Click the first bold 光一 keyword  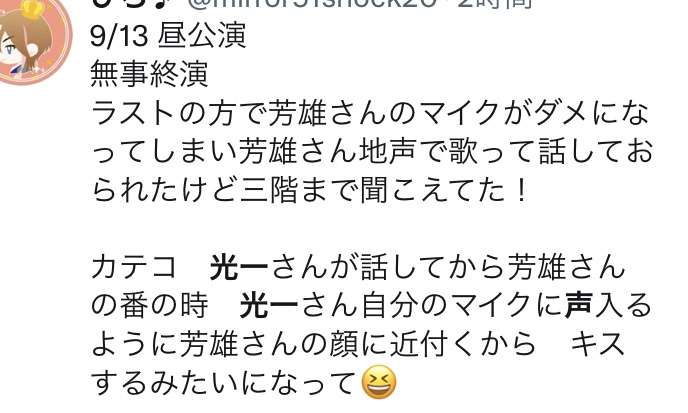pos(240,267)
